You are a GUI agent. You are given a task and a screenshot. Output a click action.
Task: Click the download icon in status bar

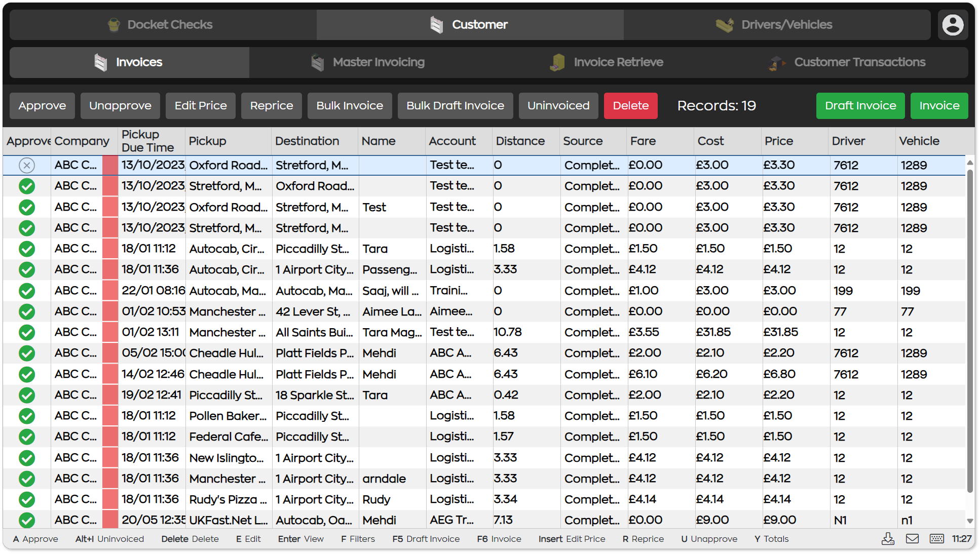(x=888, y=539)
